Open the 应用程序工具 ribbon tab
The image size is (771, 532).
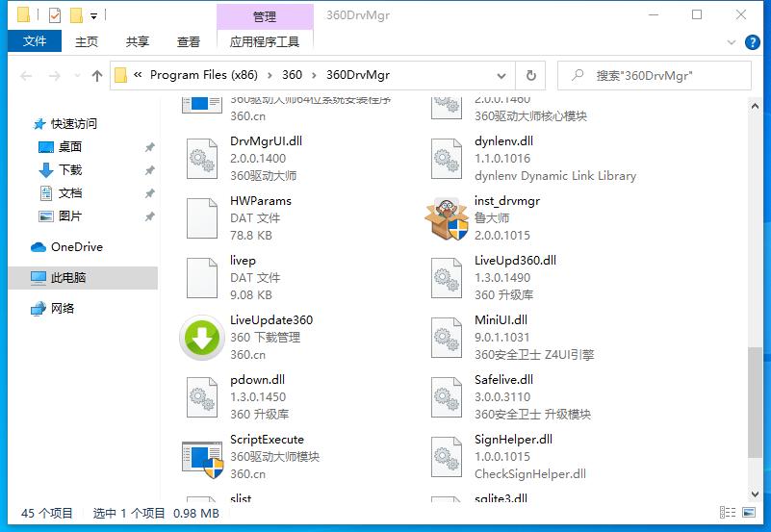[265, 41]
